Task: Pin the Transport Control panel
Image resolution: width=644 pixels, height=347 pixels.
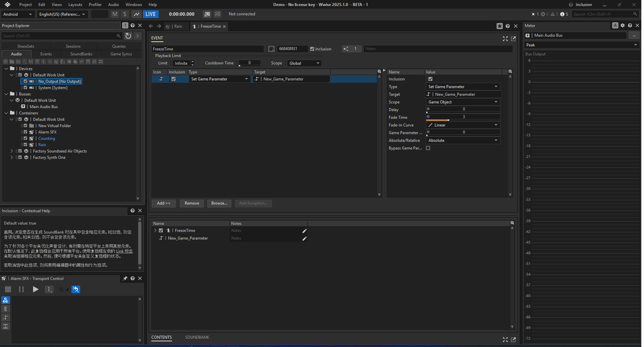Action: click(125, 278)
